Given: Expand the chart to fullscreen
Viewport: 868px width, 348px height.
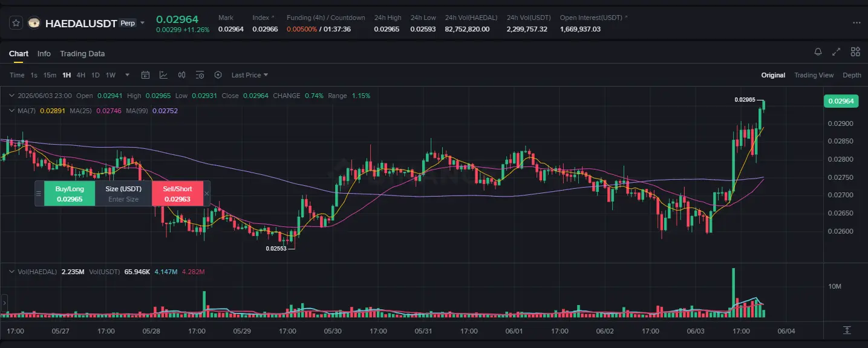Looking at the screenshot, I should click(837, 52).
